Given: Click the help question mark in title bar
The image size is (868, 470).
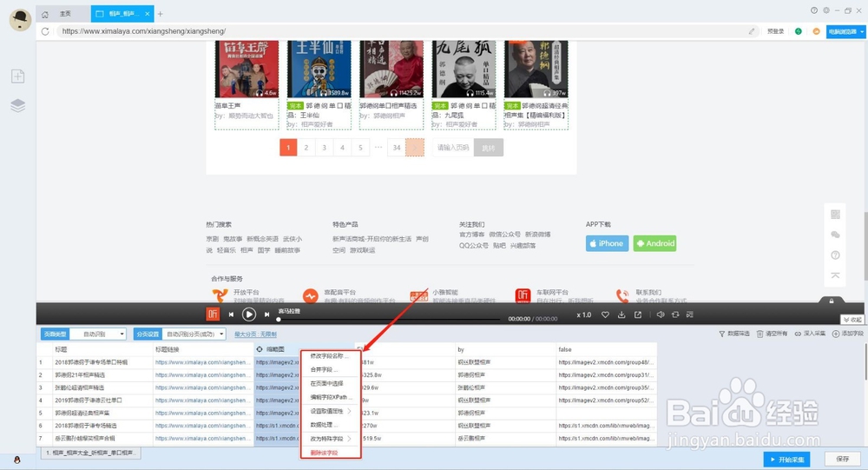Looking at the screenshot, I should point(814,10).
